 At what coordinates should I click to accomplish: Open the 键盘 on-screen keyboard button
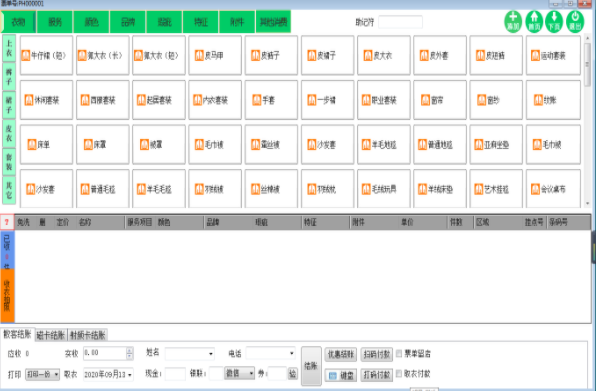click(x=341, y=375)
